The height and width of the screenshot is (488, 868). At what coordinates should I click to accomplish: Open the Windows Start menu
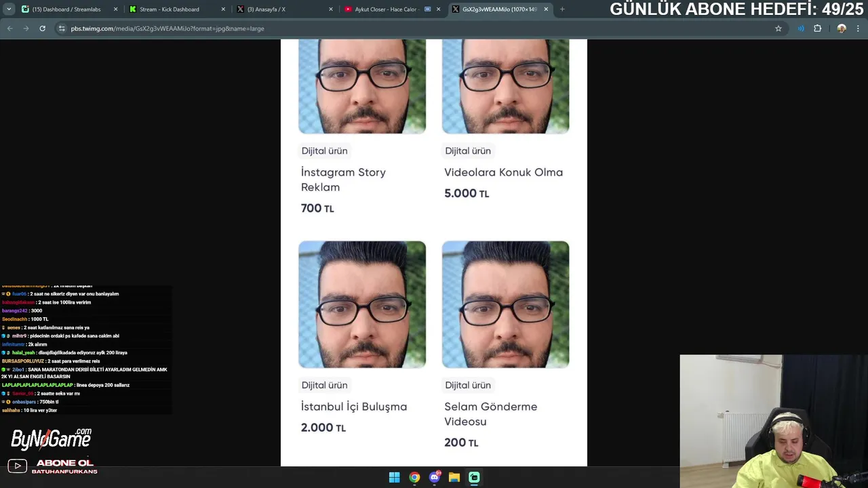394,477
